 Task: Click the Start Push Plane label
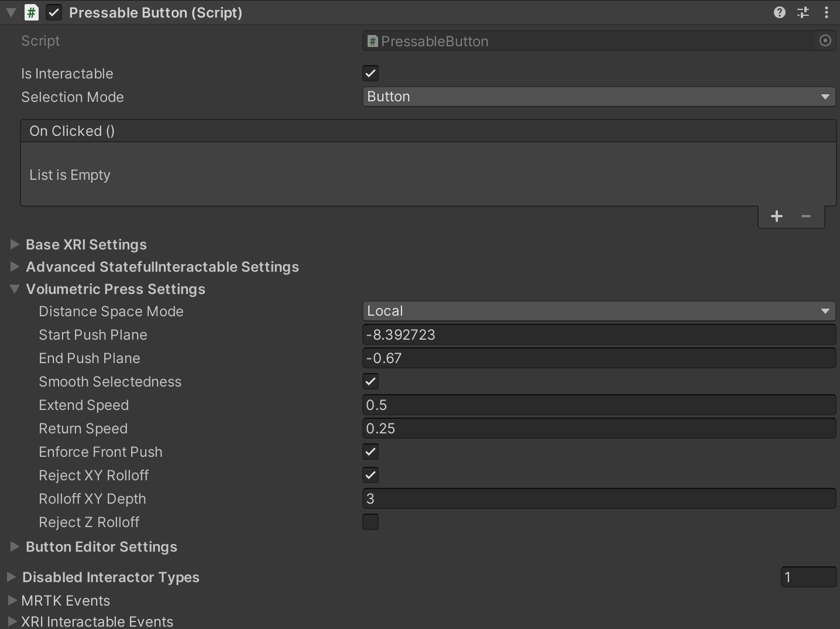coord(93,334)
